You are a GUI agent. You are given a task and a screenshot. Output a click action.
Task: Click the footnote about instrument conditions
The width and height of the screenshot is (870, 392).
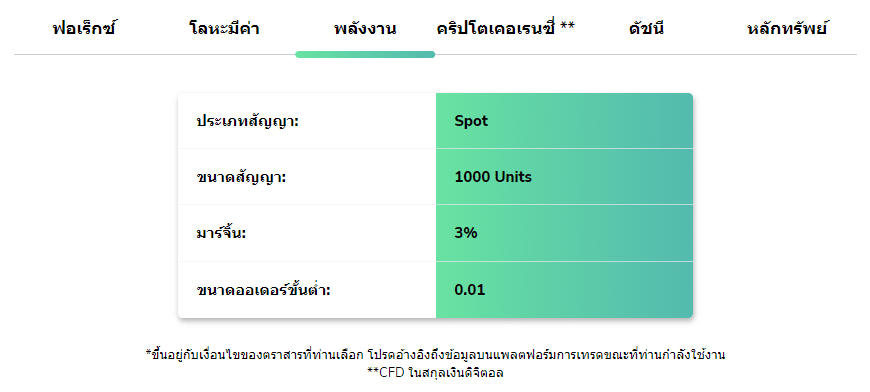tap(436, 355)
